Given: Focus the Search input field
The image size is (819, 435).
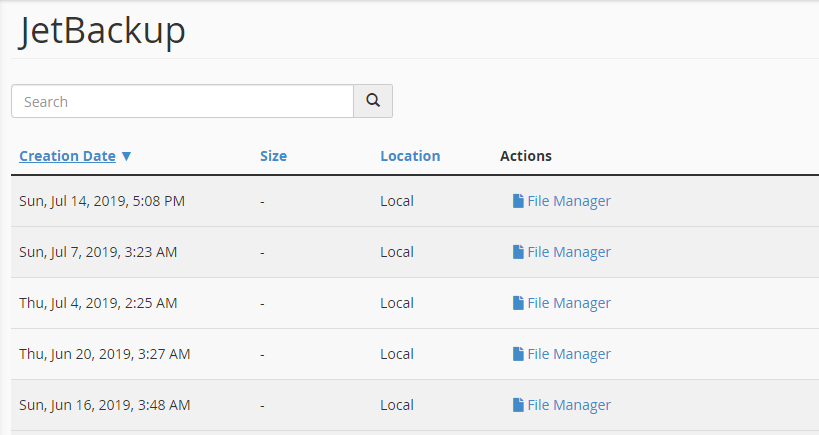Looking at the screenshot, I should click(182, 101).
